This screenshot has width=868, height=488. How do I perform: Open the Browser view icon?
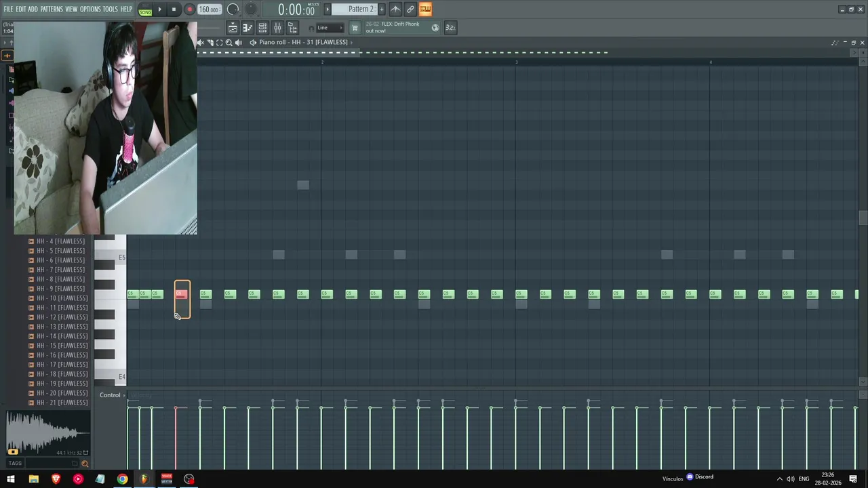click(292, 28)
